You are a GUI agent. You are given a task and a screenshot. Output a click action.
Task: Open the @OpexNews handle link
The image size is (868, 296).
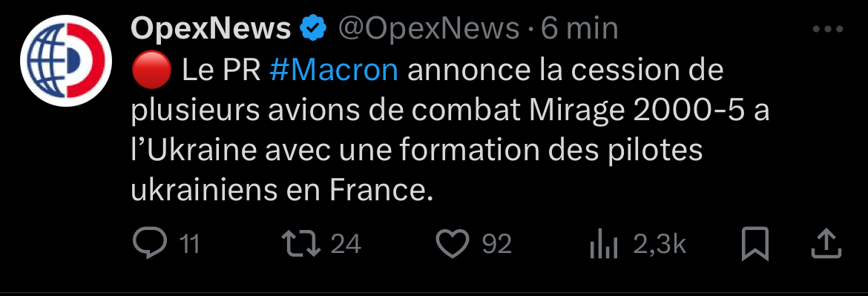click(429, 28)
